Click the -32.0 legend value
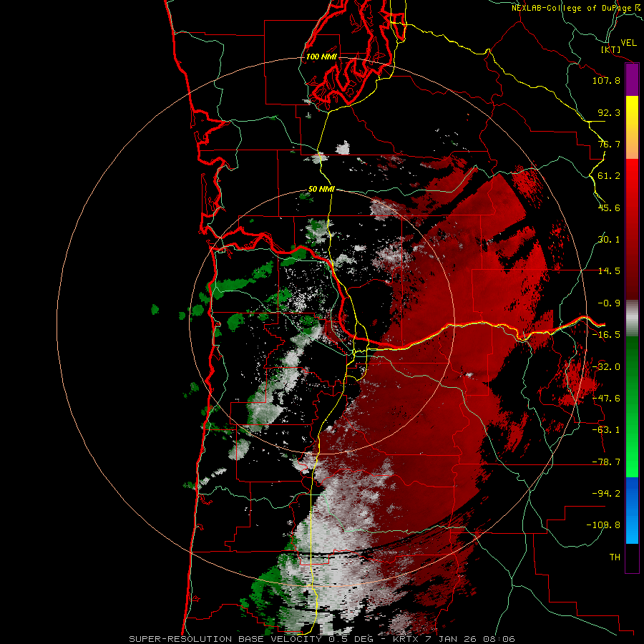This screenshot has width=644, height=644. (606, 366)
